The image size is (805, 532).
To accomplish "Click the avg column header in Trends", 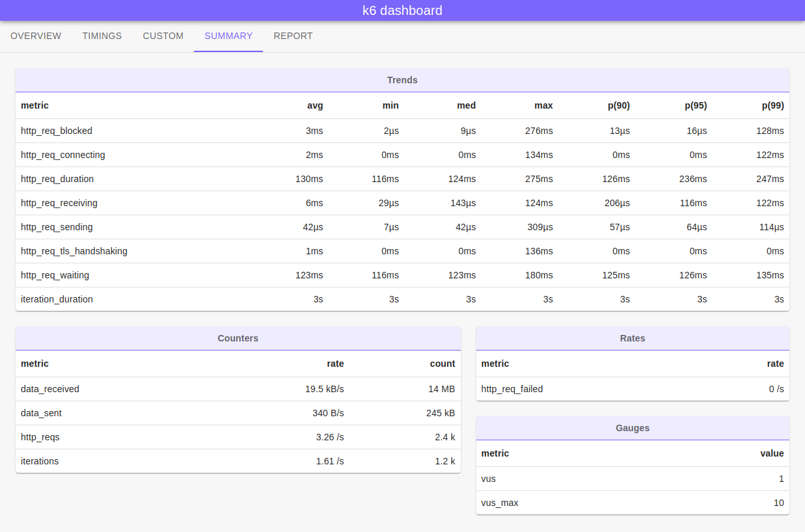I will pyautogui.click(x=315, y=105).
